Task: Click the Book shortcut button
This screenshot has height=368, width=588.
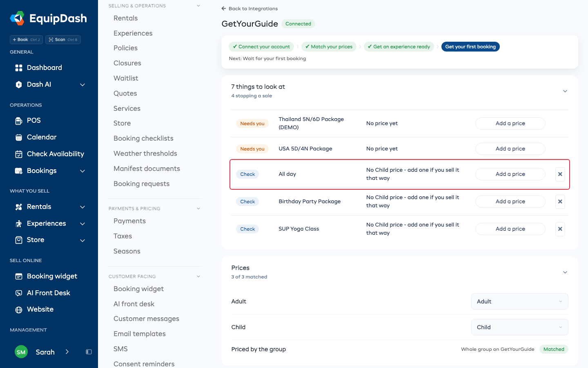Action: [26, 40]
